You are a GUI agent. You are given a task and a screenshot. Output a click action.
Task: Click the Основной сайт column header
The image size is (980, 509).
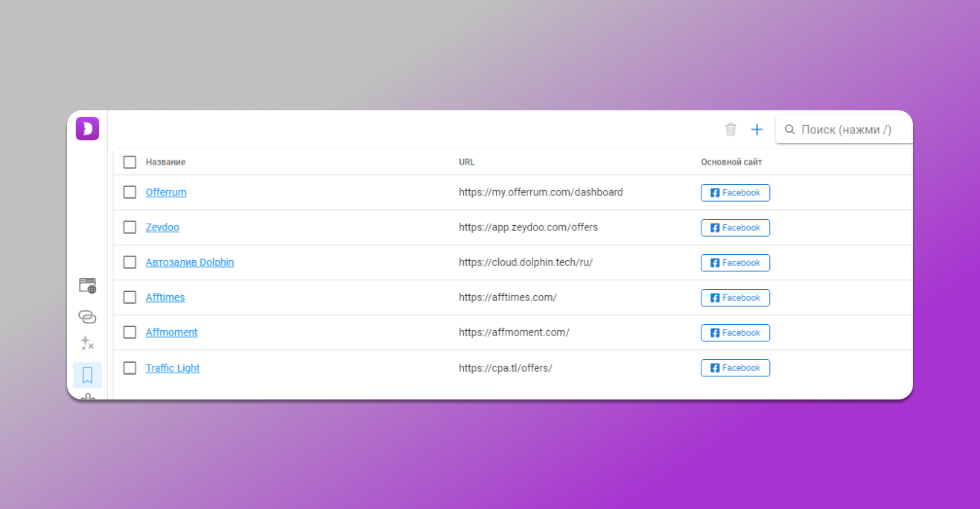[731, 162]
